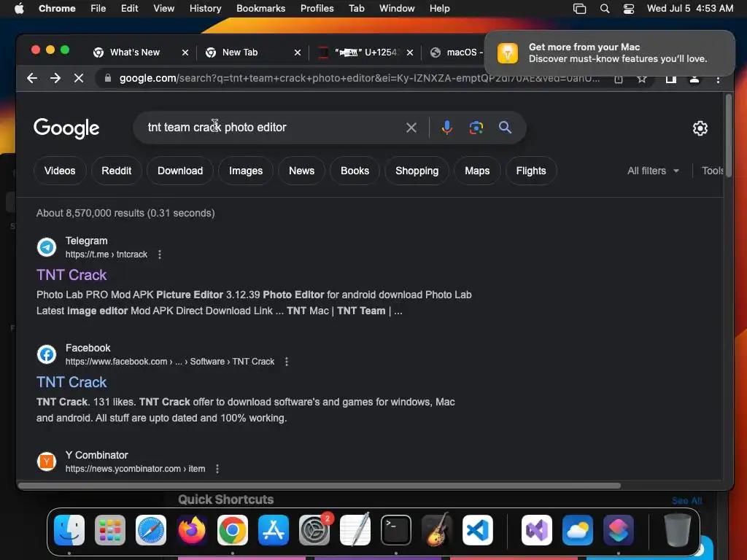The image size is (747, 560).
Task: Open options for the Y Combinator result
Action: [217, 469]
